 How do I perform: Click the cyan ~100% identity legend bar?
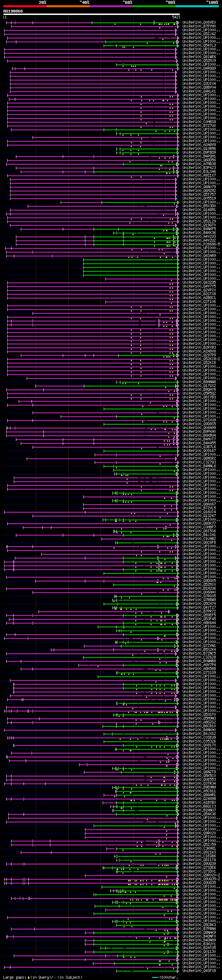tap(197, 7)
